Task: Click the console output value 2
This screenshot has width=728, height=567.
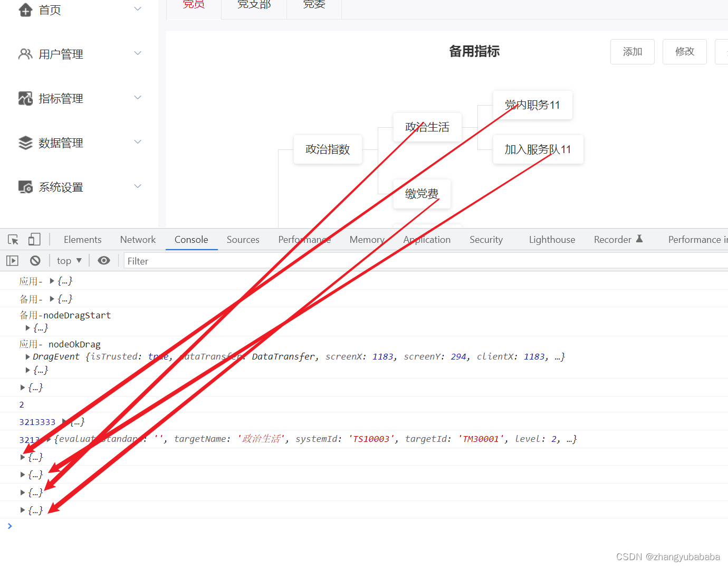Action: click(22, 405)
